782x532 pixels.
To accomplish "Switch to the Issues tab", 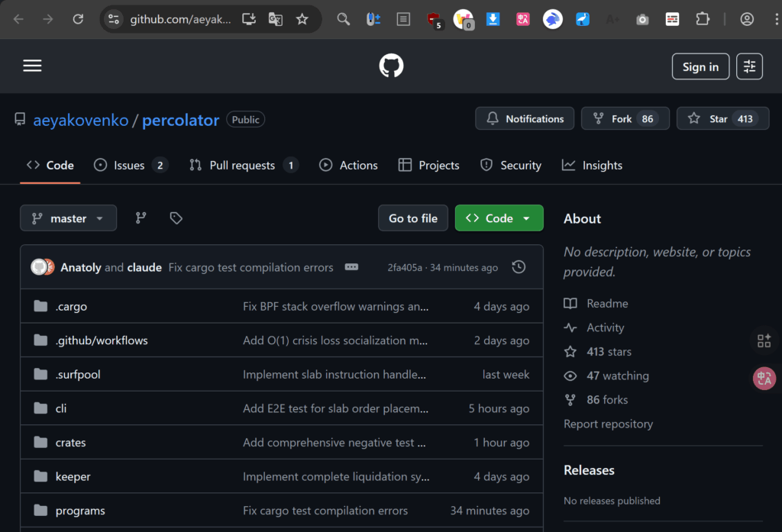I will (130, 166).
